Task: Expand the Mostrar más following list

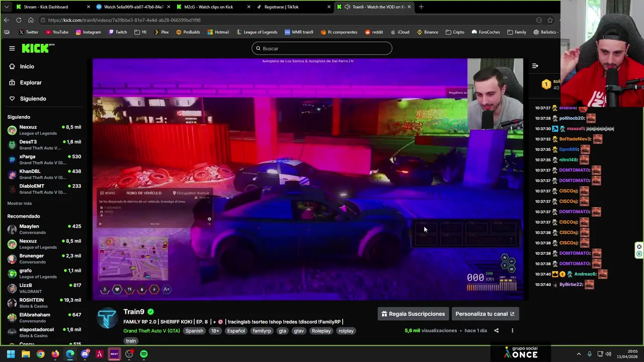Action: tap(20, 203)
